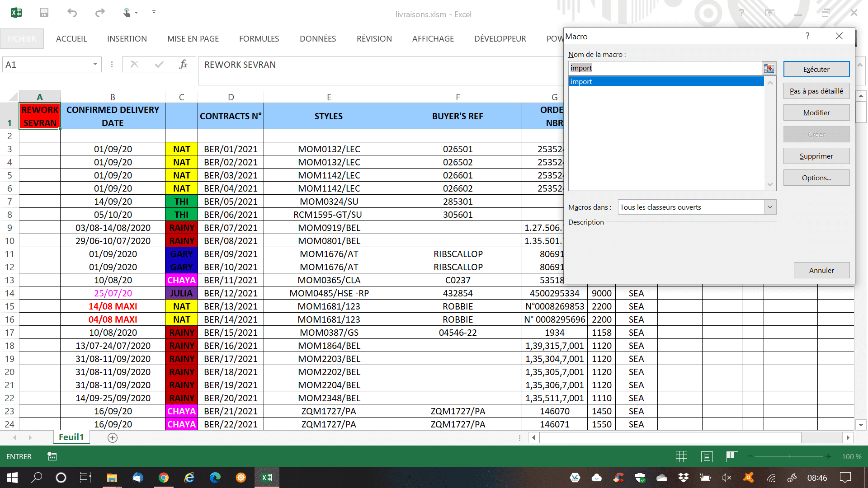
Task: Click the macro recording icon in status bar
Action: coord(52,456)
